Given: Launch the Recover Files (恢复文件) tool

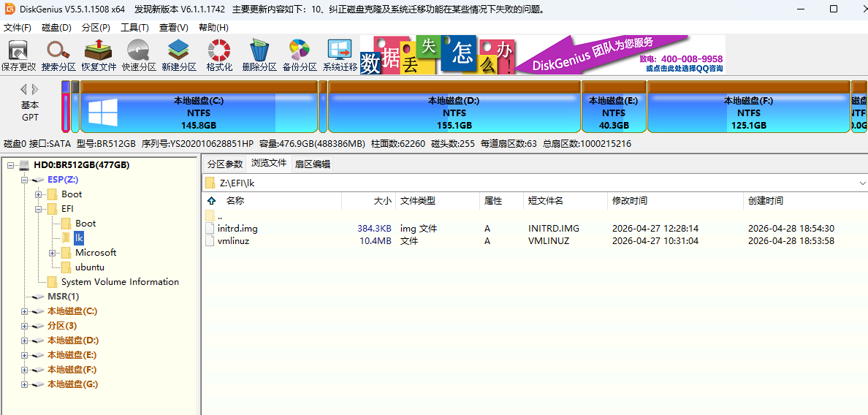Looking at the screenshot, I should [x=99, y=56].
